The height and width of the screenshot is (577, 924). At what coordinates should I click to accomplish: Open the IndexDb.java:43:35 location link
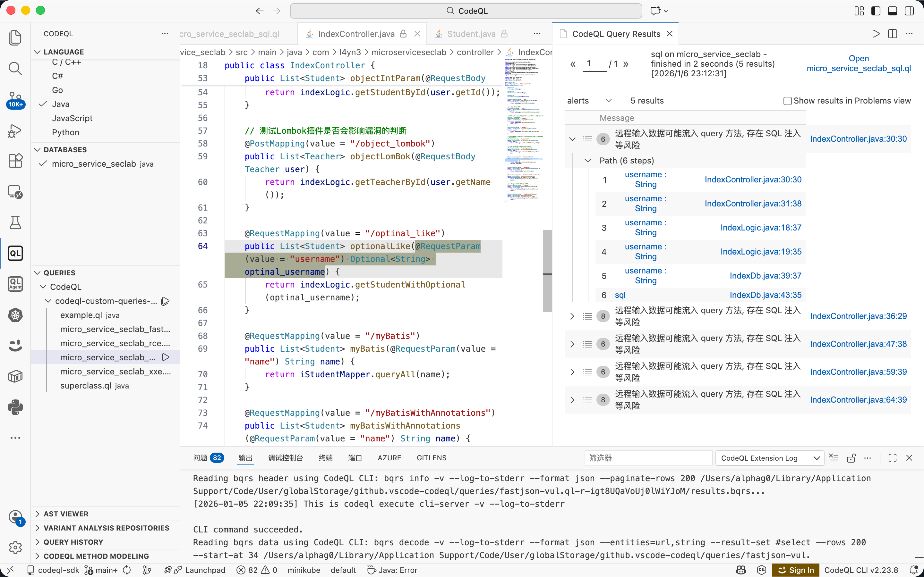pyautogui.click(x=765, y=295)
